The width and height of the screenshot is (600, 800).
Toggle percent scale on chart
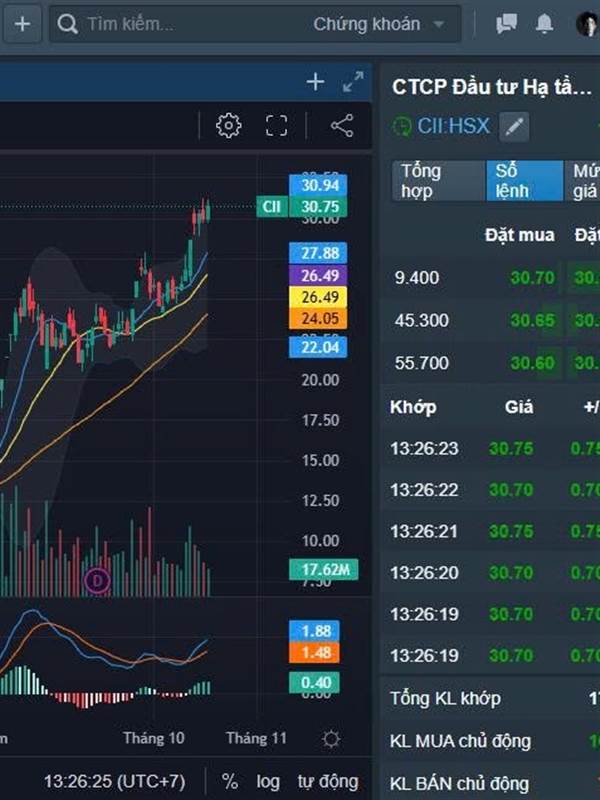[x=230, y=781]
